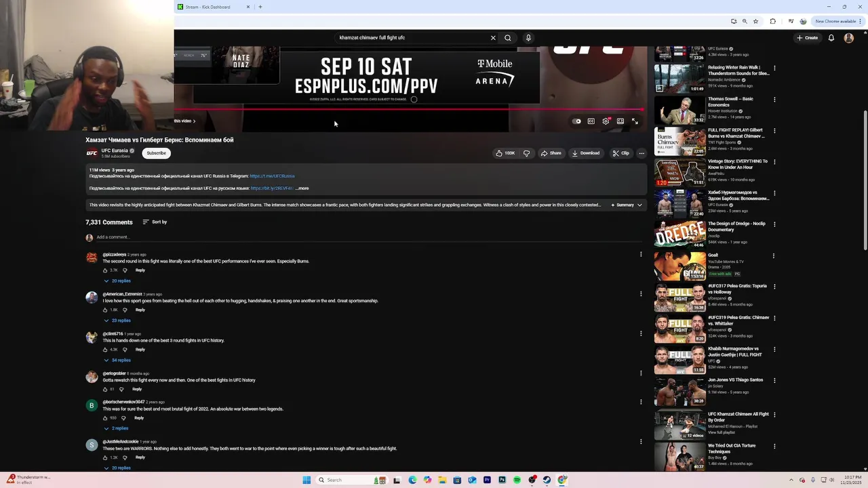The width and height of the screenshot is (868, 488).
Task: Reply to the @eriogrobler comment
Action: tap(137, 389)
